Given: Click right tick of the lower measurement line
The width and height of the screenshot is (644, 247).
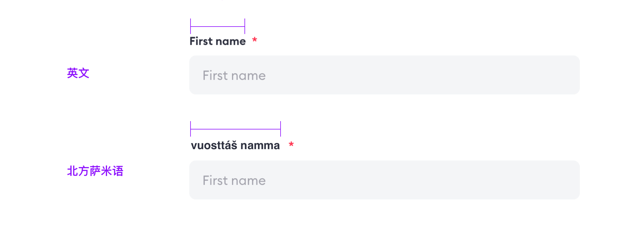Looking at the screenshot, I should click(x=281, y=129).
